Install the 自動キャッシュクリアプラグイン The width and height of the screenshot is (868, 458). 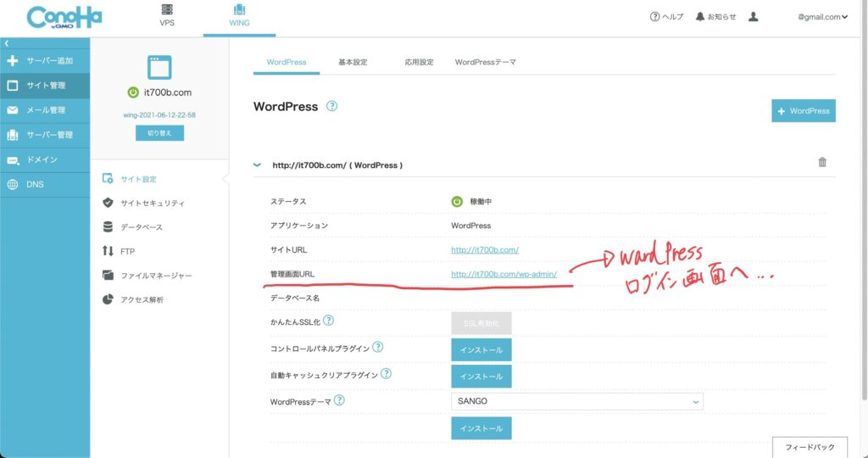tap(481, 377)
